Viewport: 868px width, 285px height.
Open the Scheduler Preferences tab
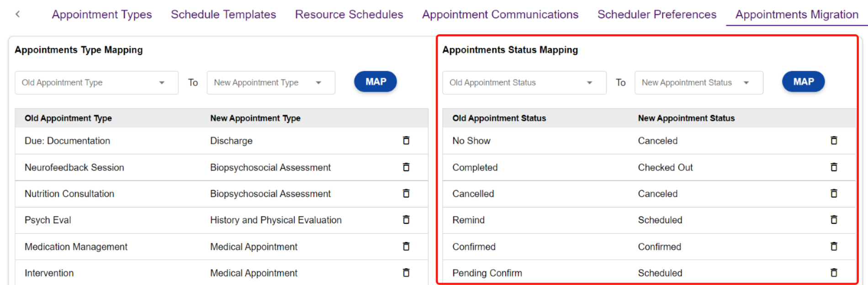[x=656, y=15]
